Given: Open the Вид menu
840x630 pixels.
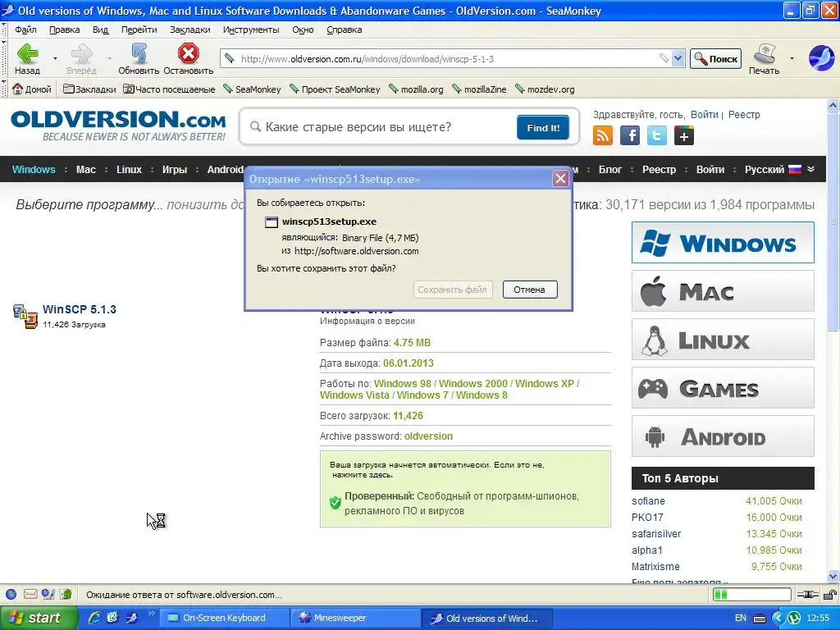Looking at the screenshot, I should pos(100,30).
